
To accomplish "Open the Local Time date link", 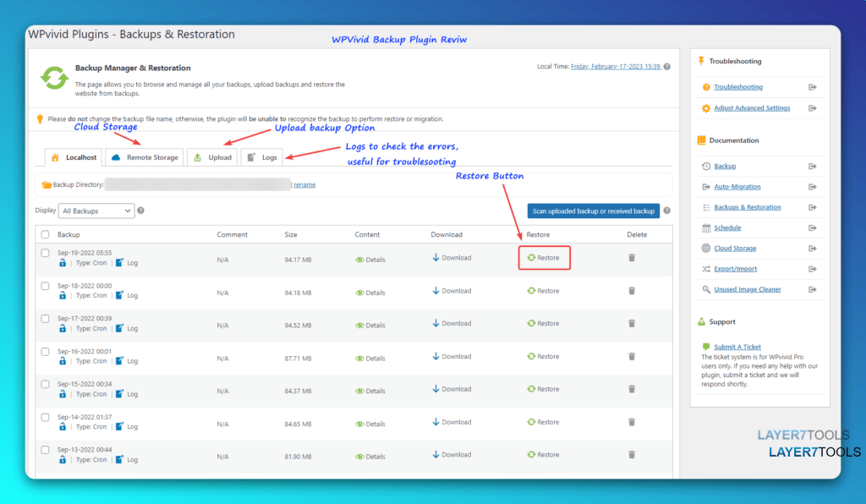I will coord(616,66).
